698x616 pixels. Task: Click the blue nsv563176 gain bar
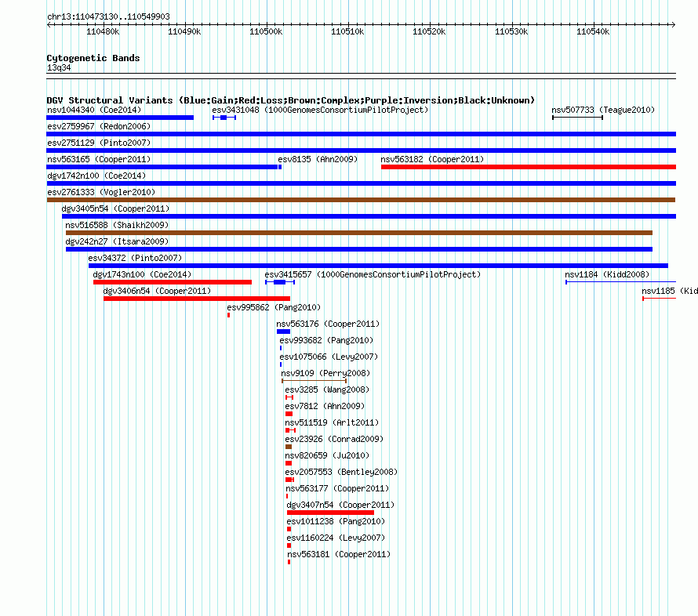click(283, 332)
